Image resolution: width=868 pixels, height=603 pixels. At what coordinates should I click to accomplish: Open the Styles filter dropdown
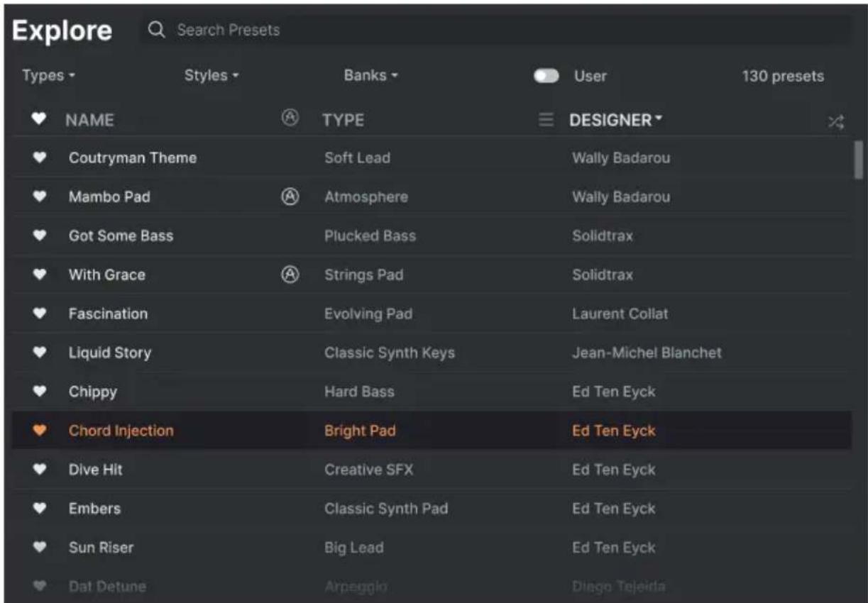[x=211, y=75]
